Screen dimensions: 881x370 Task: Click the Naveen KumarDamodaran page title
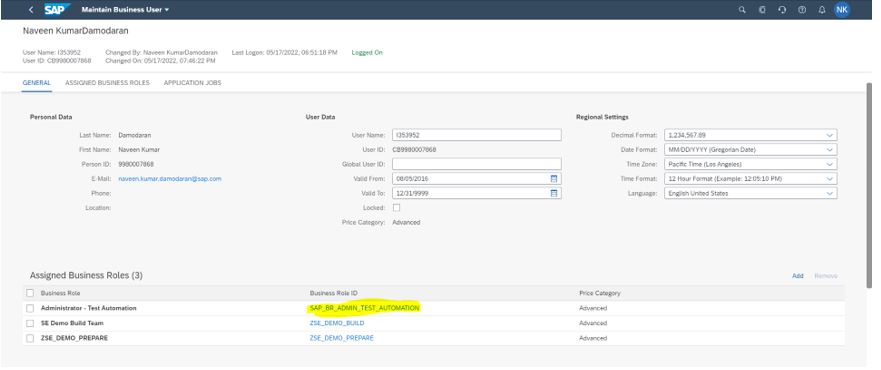pyautogui.click(x=75, y=31)
